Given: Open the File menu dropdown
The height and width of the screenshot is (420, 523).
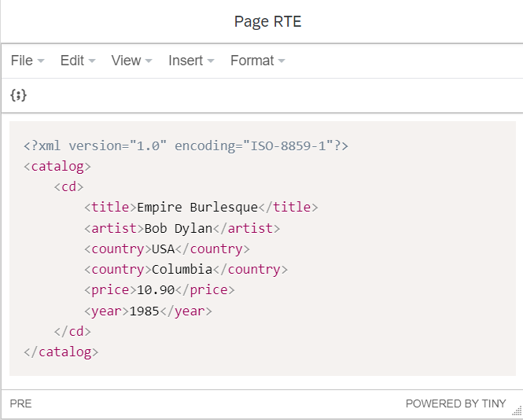Looking at the screenshot, I should (x=28, y=61).
